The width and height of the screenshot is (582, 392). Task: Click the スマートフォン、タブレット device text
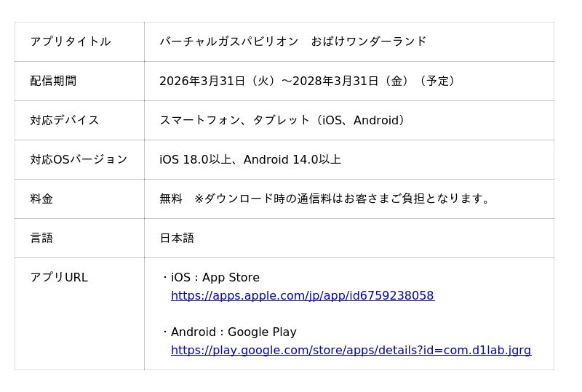[234, 120]
